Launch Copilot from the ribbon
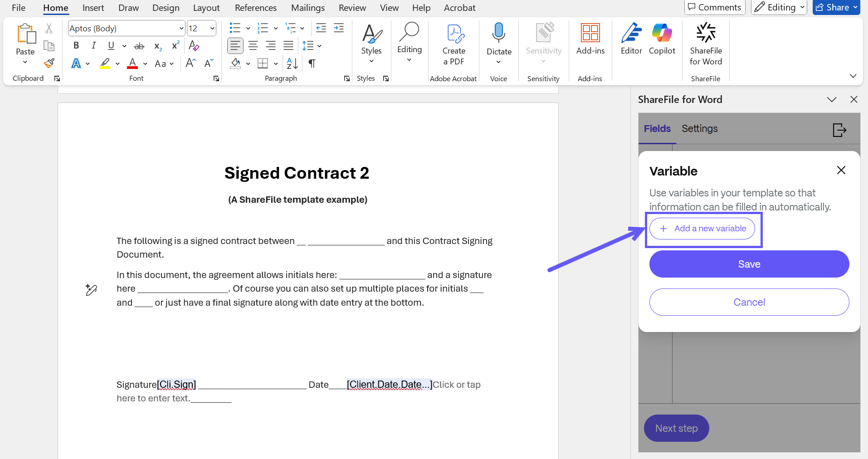 pos(662,39)
